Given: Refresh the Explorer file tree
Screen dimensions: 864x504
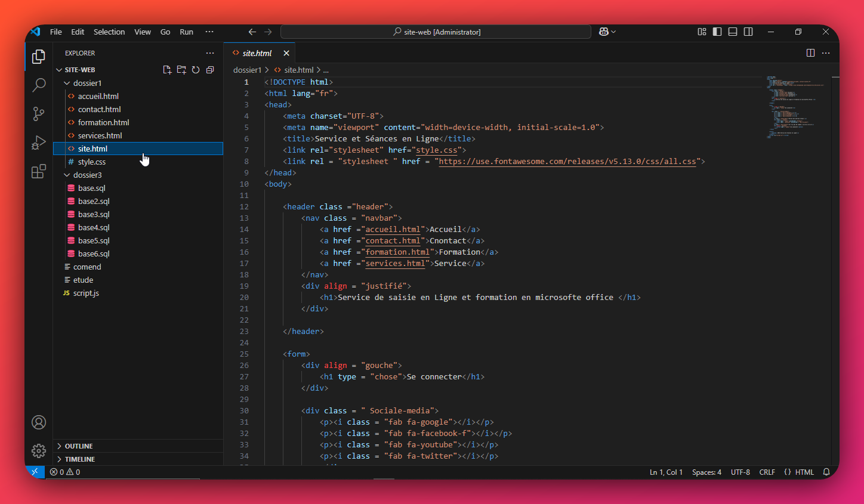Looking at the screenshot, I should pyautogui.click(x=196, y=70).
